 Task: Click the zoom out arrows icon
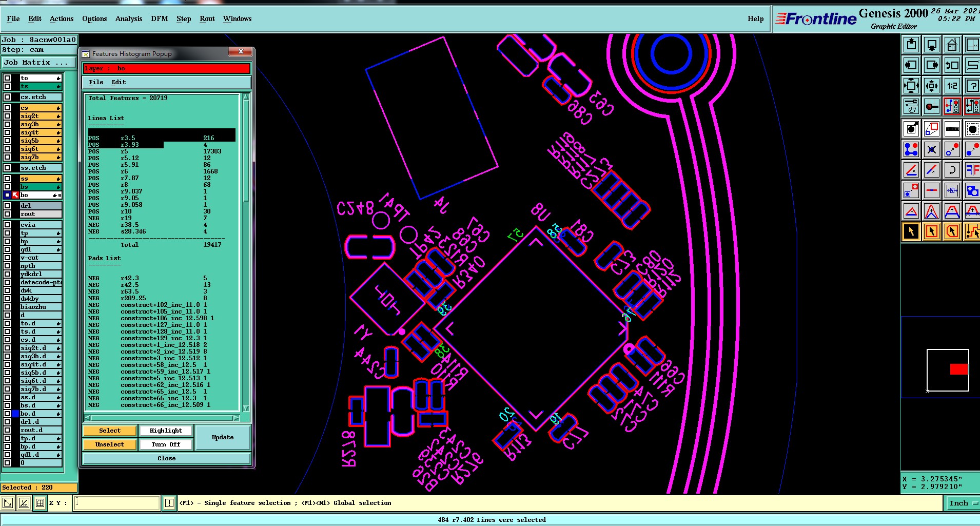(x=911, y=86)
